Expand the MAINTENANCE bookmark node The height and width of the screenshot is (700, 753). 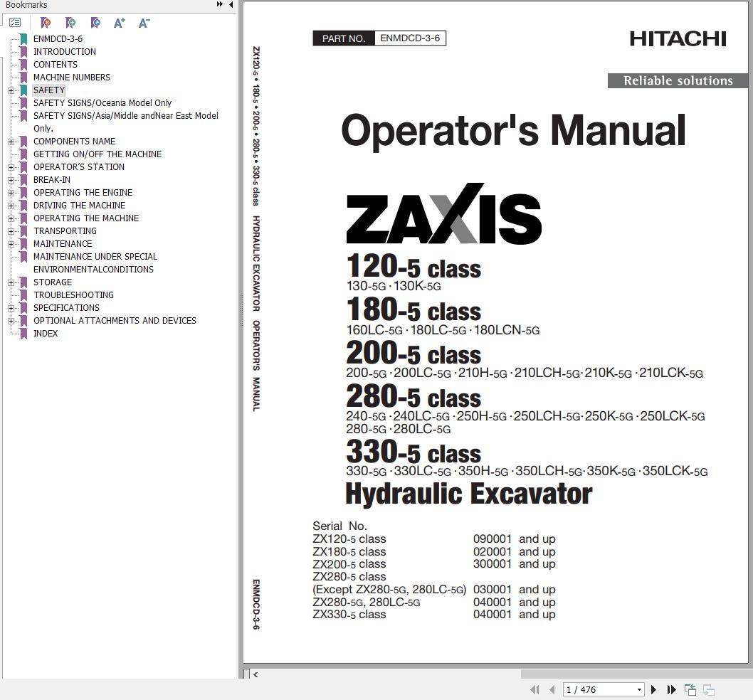[x=11, y=244]
